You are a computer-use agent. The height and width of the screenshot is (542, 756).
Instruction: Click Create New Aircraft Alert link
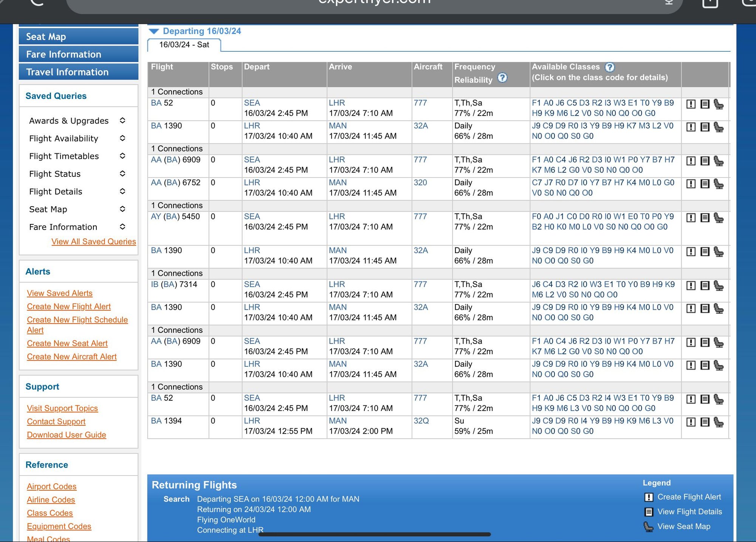pyautogui.click(x=71, y=357)
